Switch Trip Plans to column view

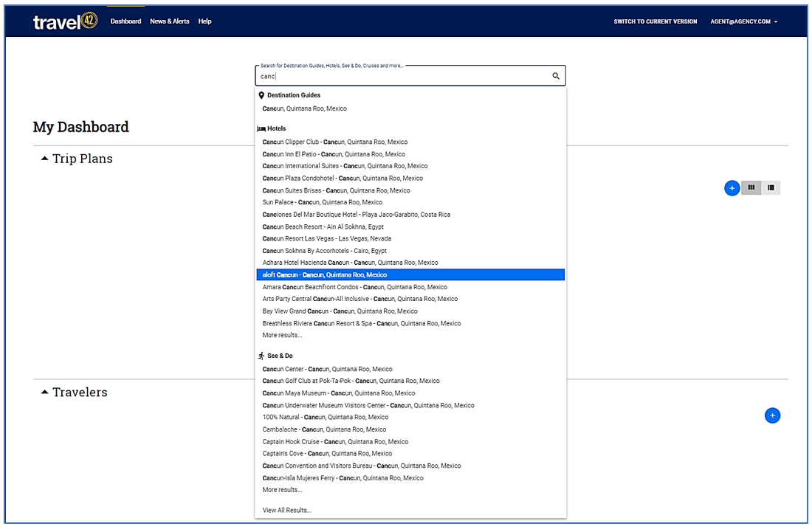point(751,188)
